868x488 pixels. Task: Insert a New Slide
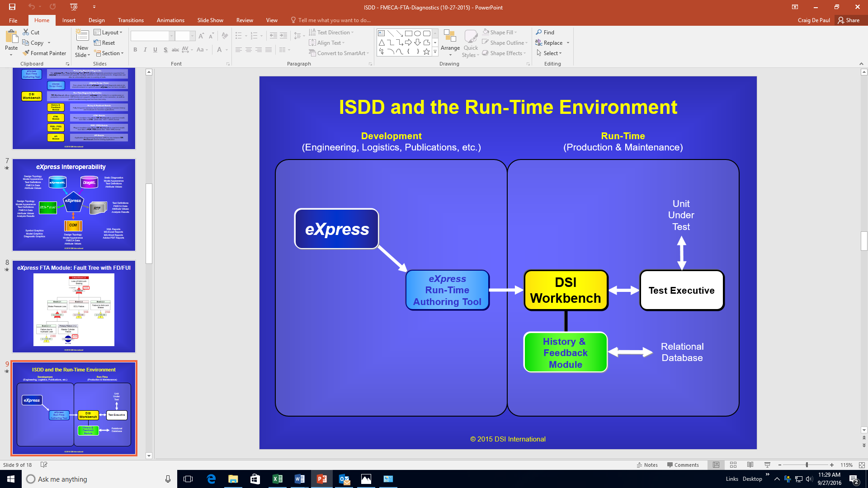(x=82, y=43)
